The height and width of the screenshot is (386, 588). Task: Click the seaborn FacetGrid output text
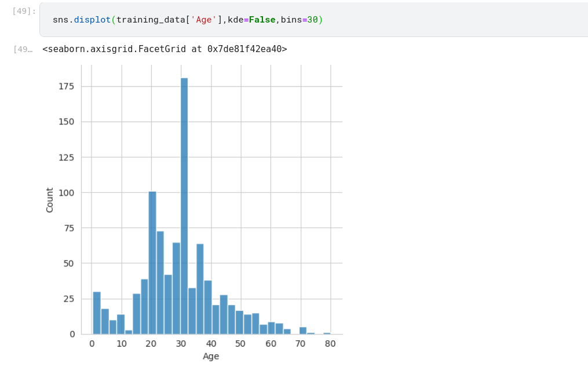[165, 49]
